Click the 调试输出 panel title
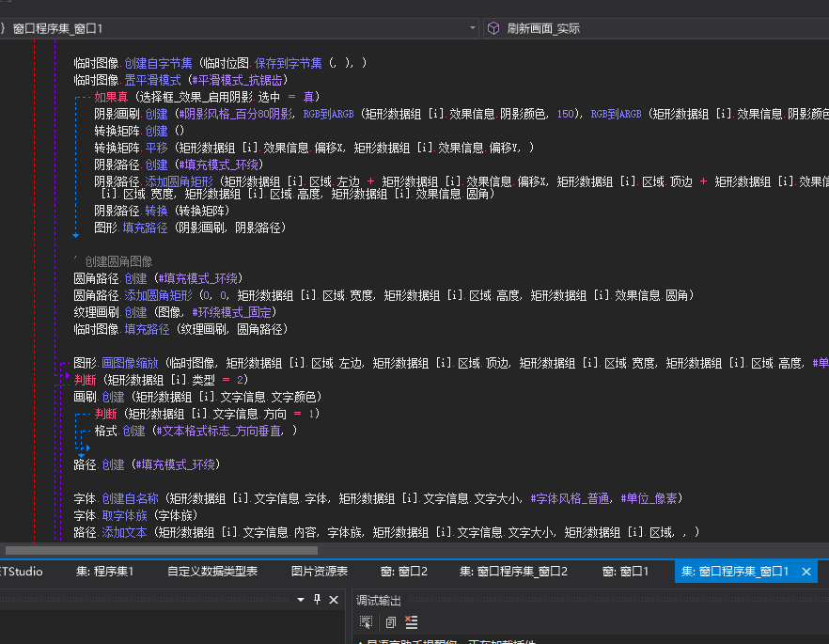 pyautogui.click(x=380, y=600)
